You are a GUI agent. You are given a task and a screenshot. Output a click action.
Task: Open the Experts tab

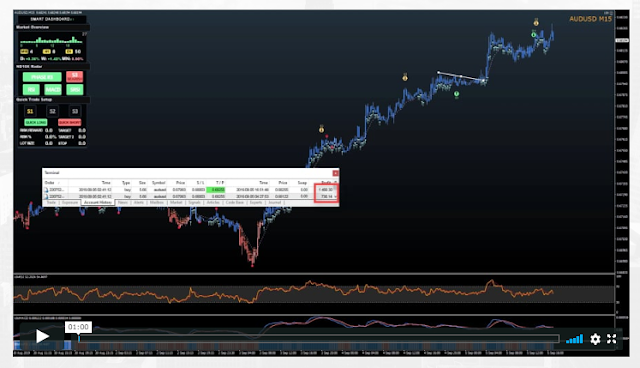coord(256,202)
